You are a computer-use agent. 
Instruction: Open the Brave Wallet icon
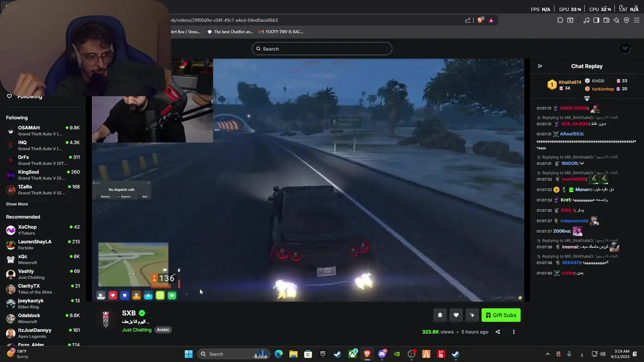pos(606,20)
